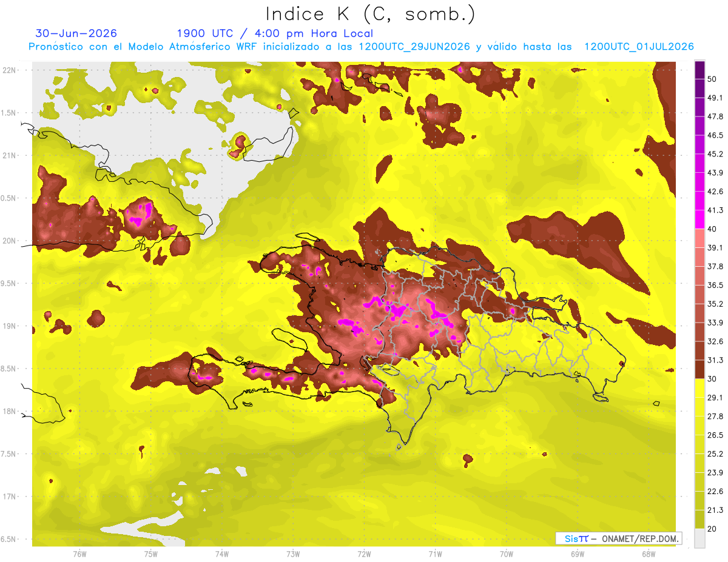This screenshot has width=728, height=562.
Task: Click the colorbar value "43.9"
Action: [x=715, y=173]
